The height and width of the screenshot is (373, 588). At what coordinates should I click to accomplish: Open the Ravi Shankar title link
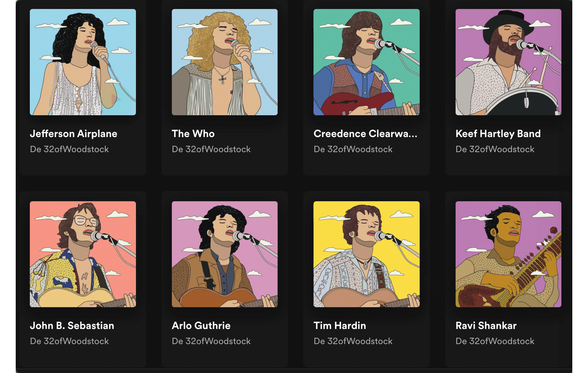486,325
